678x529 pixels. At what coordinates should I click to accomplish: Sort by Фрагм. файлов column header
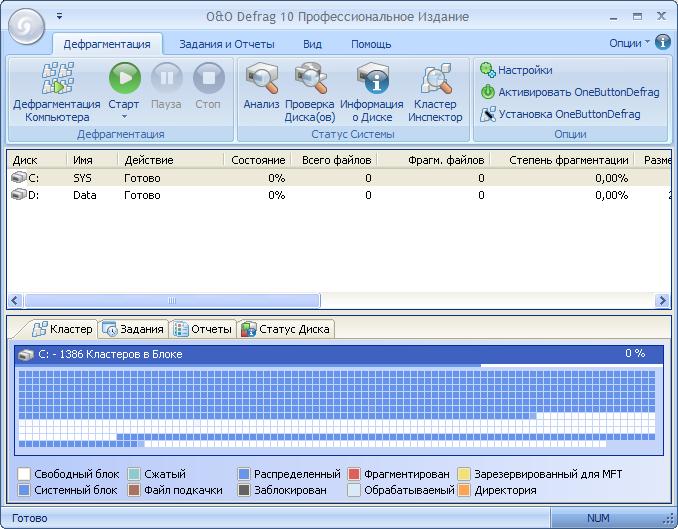click(433, 160)
